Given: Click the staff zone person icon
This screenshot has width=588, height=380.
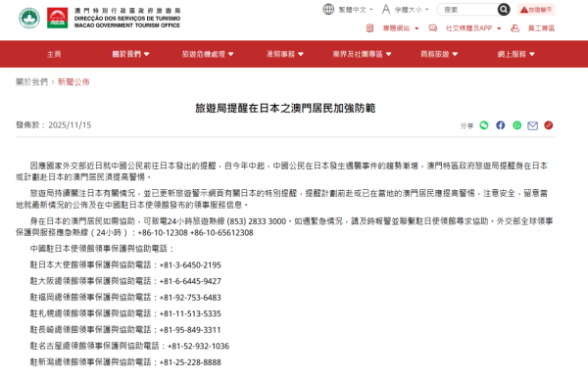Looking at the screenshot, I should click(x=514, y=28).
